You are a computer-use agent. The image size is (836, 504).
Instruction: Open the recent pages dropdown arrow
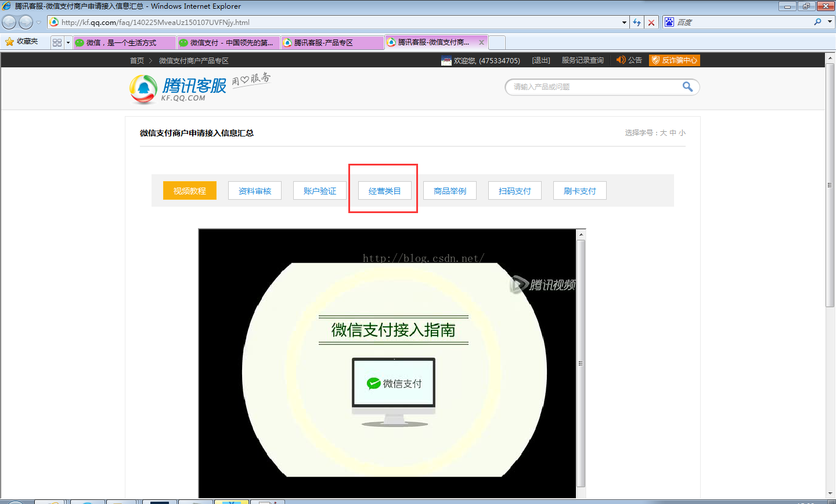39,22
